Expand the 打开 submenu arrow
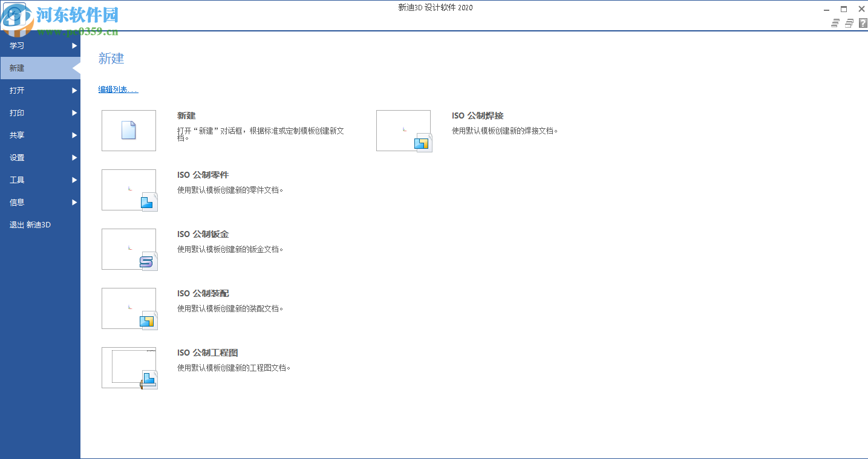 (x=75, y=90)
